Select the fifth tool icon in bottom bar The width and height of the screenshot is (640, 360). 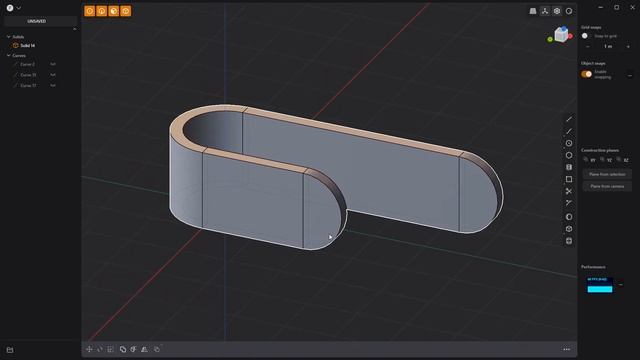pyautogui.click(x=133, y=349)
